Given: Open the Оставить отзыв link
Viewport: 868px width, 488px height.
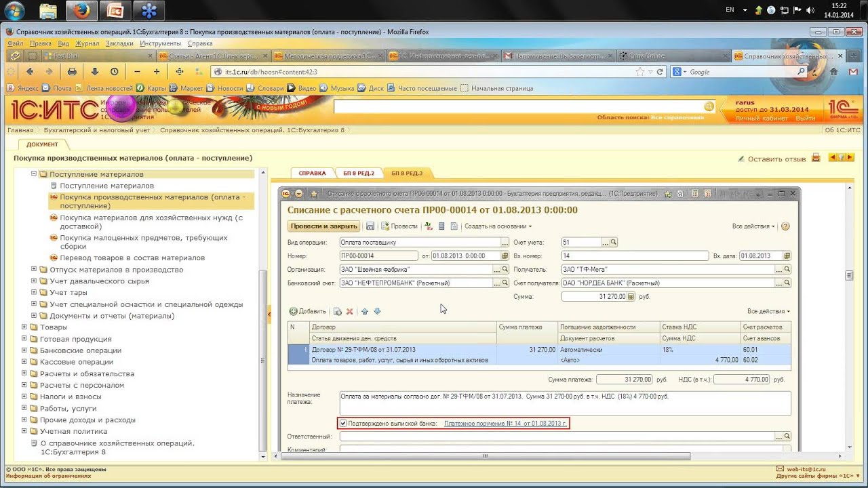Looking at the screenshot, I should pyautogui.click(x=776, y=159).
